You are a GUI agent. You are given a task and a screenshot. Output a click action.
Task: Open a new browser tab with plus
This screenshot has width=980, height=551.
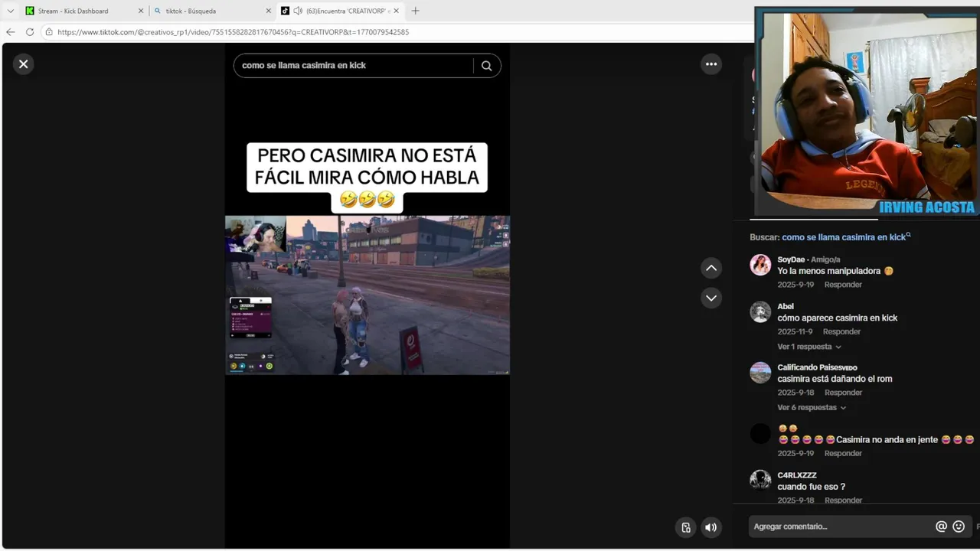[x=415, y=11]
